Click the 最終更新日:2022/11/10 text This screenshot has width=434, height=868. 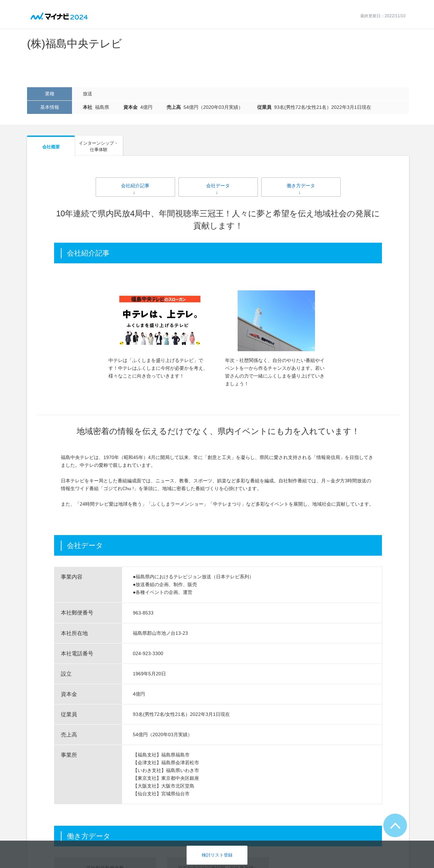pos(383,16)
